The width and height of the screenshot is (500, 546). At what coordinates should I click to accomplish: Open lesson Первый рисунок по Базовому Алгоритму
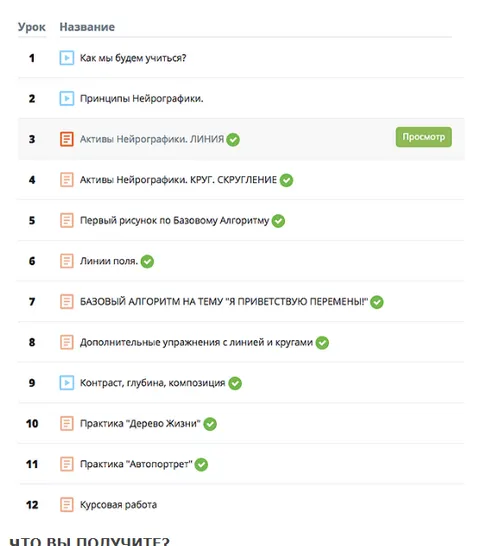(x=174, y=220)
